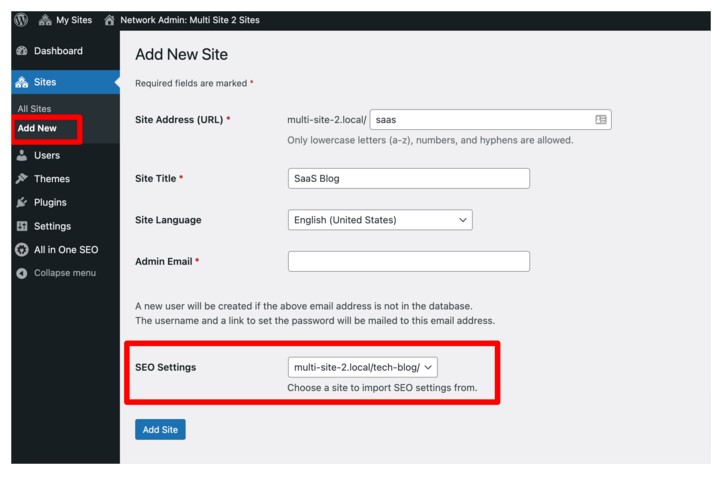Click the Settings sliders icon
This screenshot has width=725, height=477.
tap(22, 226)
